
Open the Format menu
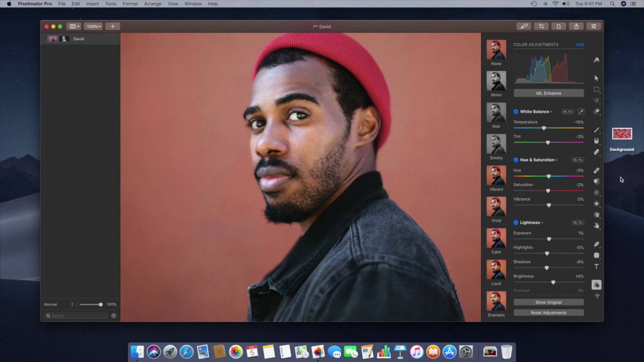point(130,4)
